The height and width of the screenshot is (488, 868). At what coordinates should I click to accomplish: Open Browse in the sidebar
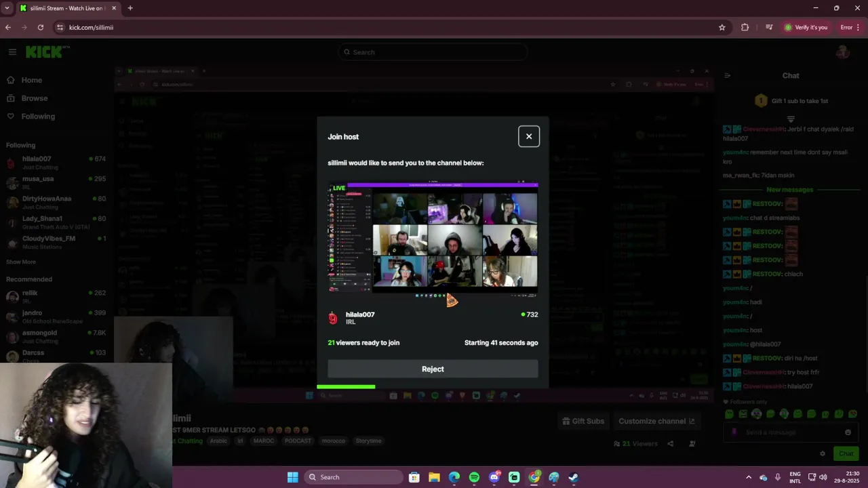pos(34,98)
